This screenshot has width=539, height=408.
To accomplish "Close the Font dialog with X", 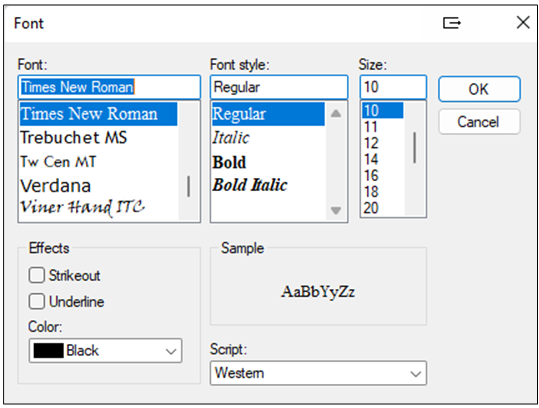I will (523, 23).
